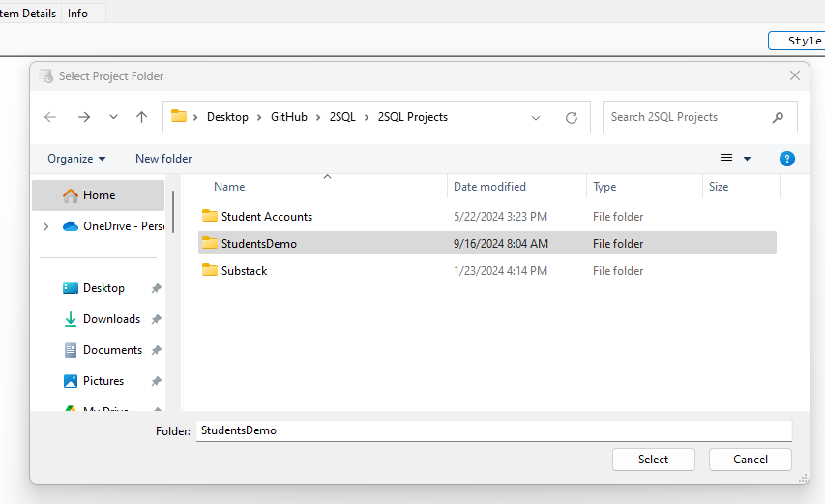Select Home in the navigation pane

[x=99, y=195]
